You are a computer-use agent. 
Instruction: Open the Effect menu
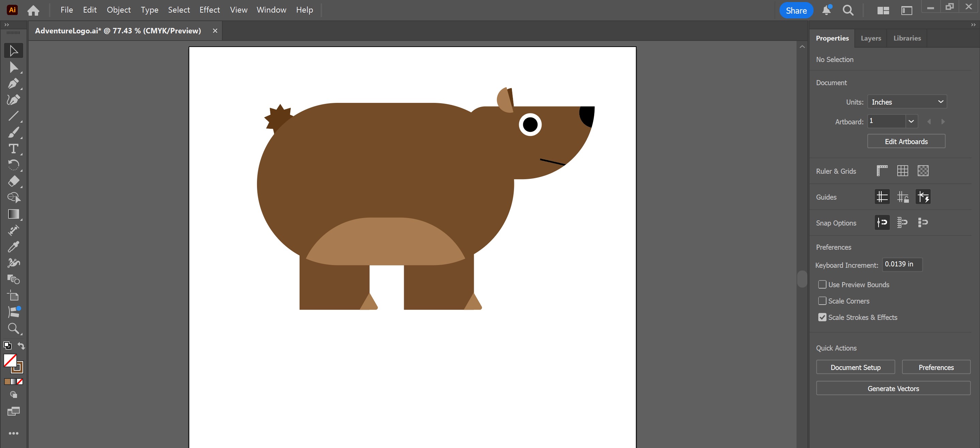[x=209, y=10]
